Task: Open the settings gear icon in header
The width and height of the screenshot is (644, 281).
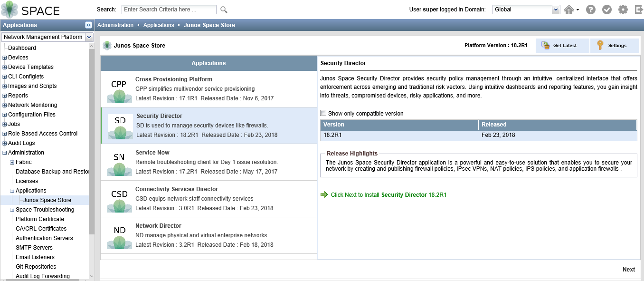Action: (623, 10)
